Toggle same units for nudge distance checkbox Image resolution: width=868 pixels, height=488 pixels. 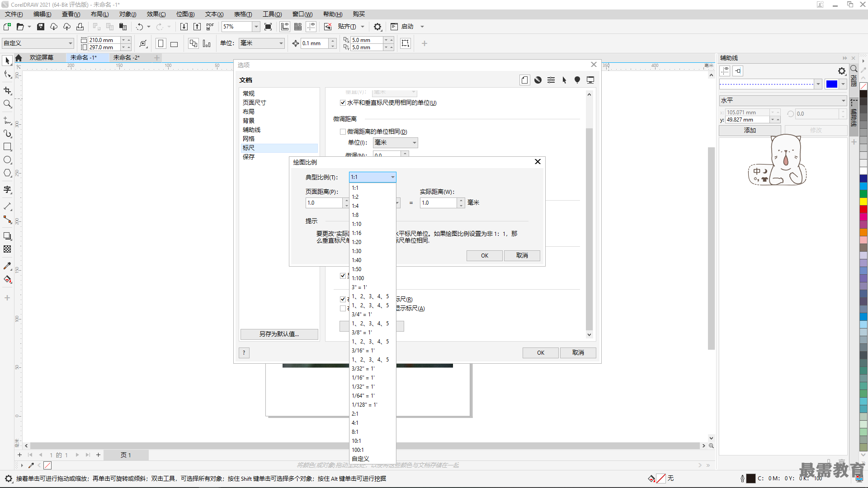343,131
